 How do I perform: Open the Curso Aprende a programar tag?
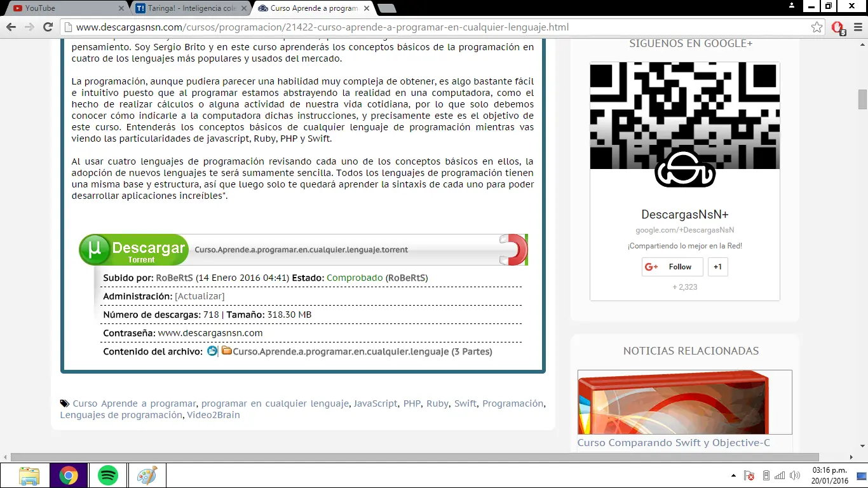click(x=134, y=403)
